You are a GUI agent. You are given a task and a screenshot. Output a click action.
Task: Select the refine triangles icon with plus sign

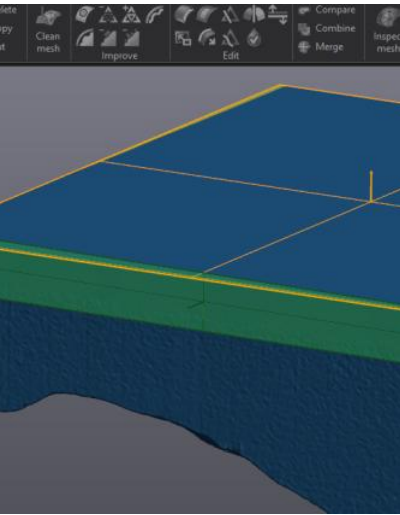(x=131, y=15)
